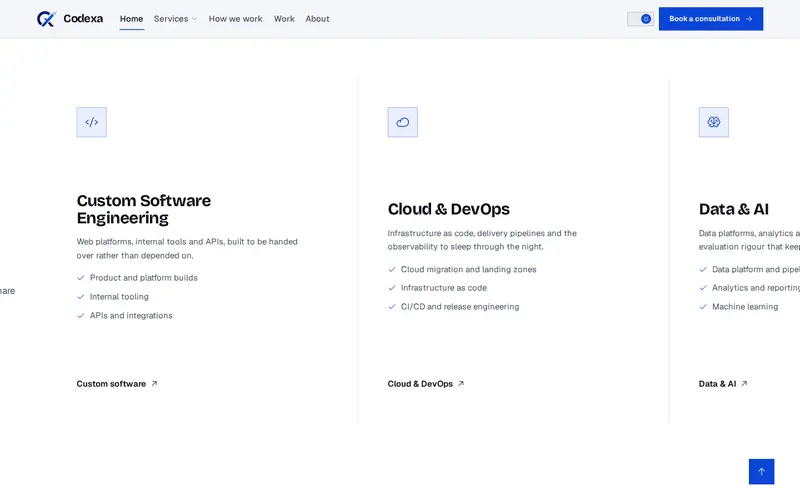Viewport: 800px width, 500px height.
Task: Expand the Services dropdown menu
Action: [x=176, y=19]
